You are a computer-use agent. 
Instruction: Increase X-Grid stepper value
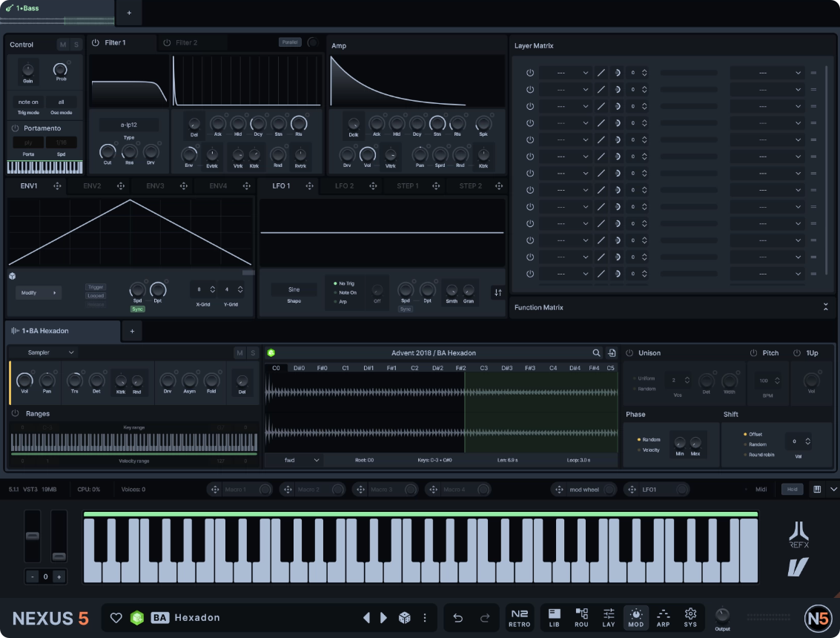coord(212,287)
